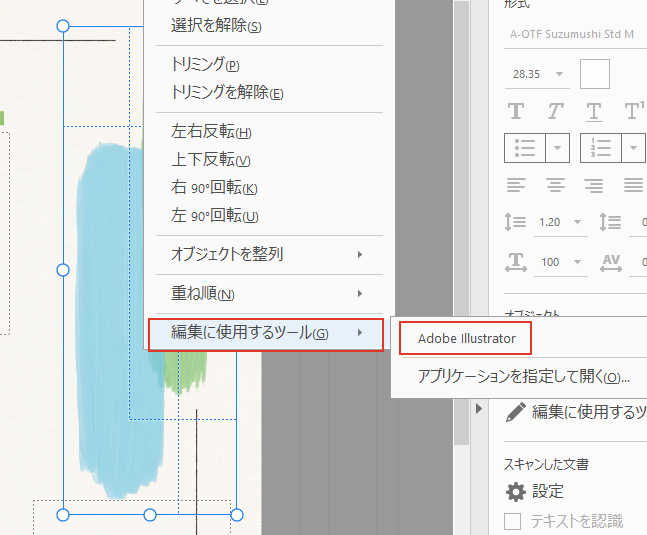Open the A-OTF Suzumushi Std M font box
Viewport: 647px width, 535px height.
(x=575, y=34)
